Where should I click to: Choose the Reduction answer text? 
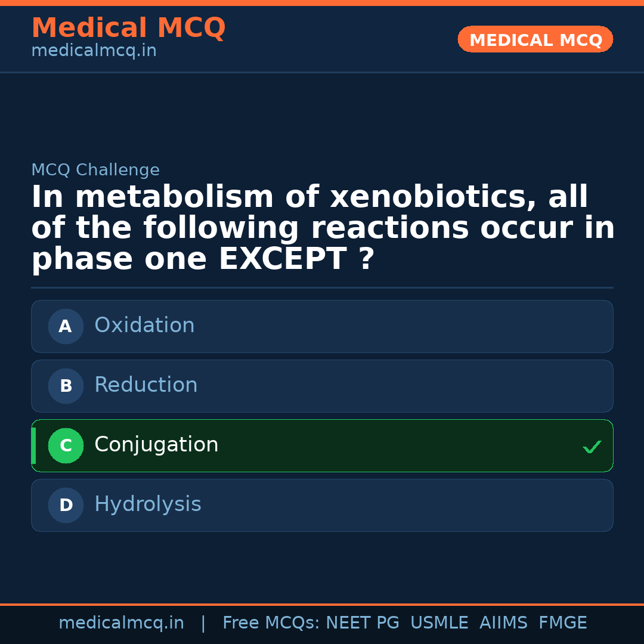[x=145, y=385]
